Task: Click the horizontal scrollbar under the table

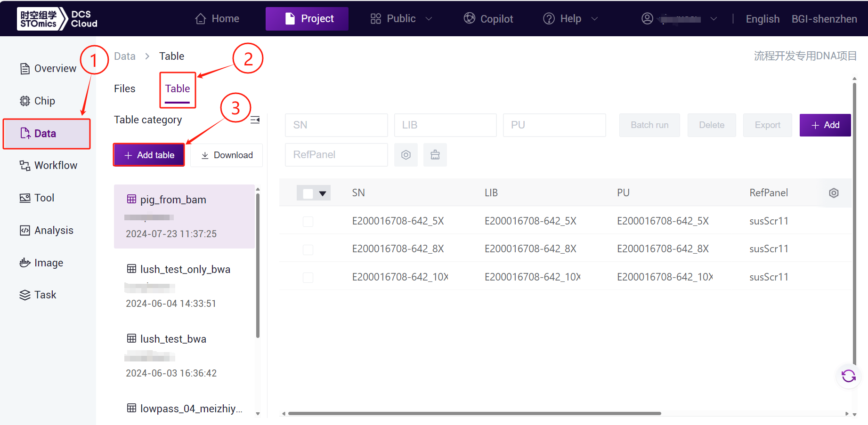Action: pyautogui.click(x=475, y=414)
